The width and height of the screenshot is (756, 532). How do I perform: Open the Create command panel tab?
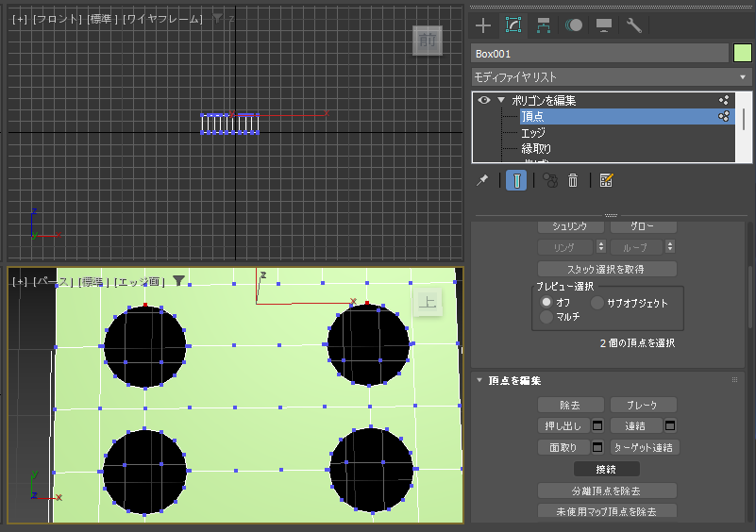point(483,25)
